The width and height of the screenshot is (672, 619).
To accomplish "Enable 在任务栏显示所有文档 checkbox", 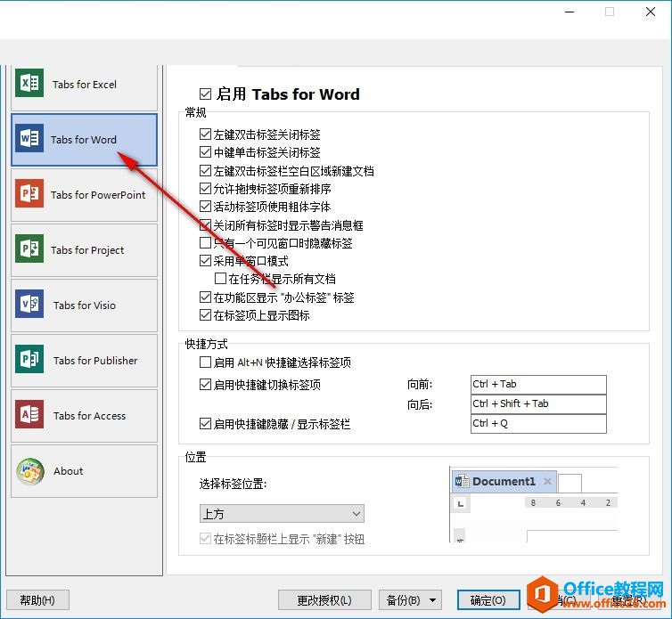I will click(220, 279).
